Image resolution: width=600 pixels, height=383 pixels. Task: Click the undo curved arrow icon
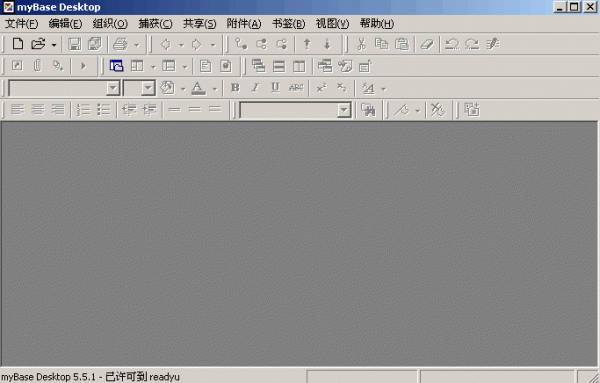[x=452, y=44]
